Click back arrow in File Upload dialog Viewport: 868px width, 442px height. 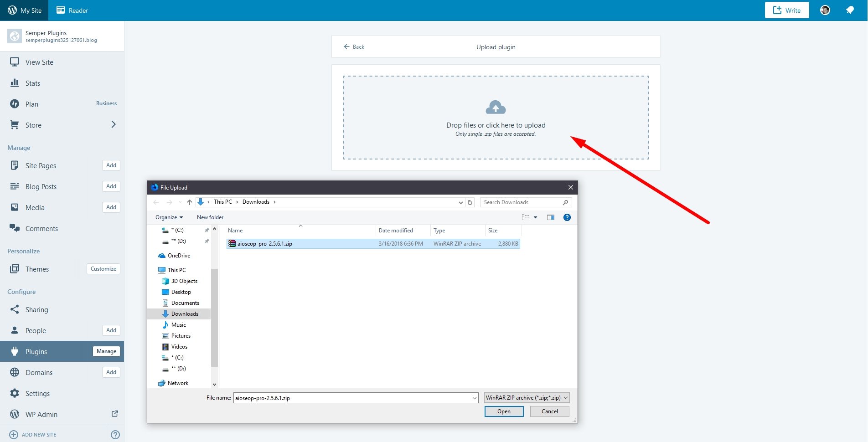[x=156, y=202]
